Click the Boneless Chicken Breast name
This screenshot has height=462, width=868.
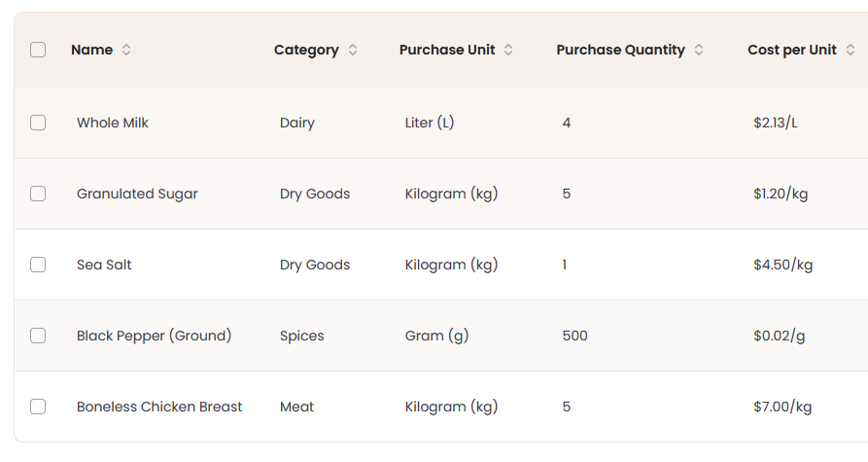click(x=159, y=407)
